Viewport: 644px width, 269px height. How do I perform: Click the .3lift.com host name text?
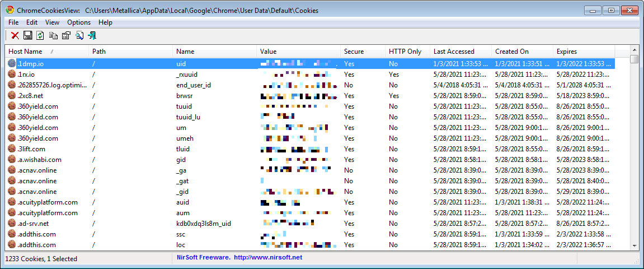coord(31,149)
